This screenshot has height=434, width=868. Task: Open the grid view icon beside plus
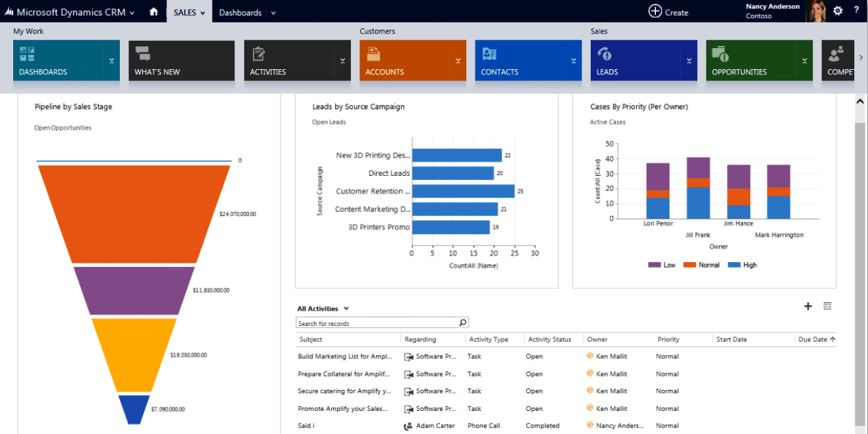(828, 306)
